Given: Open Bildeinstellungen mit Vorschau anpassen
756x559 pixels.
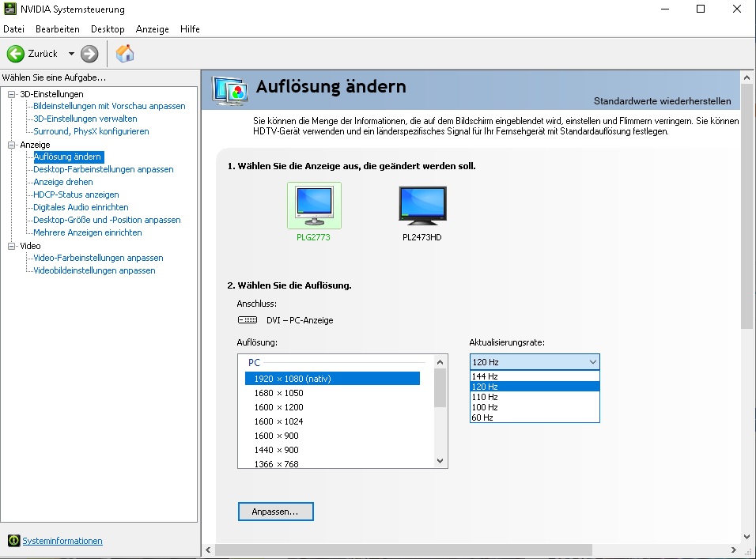Looking at the screenshot, I should [109, 106].
